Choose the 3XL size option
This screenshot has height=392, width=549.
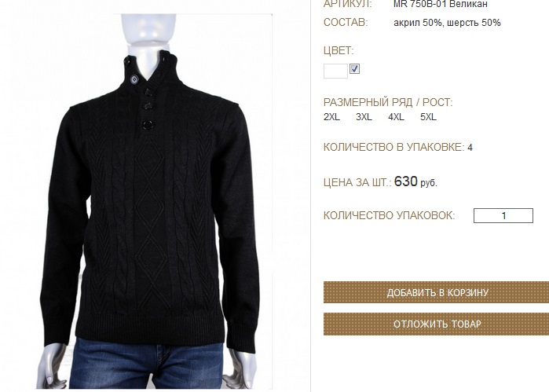click(364, 117)
